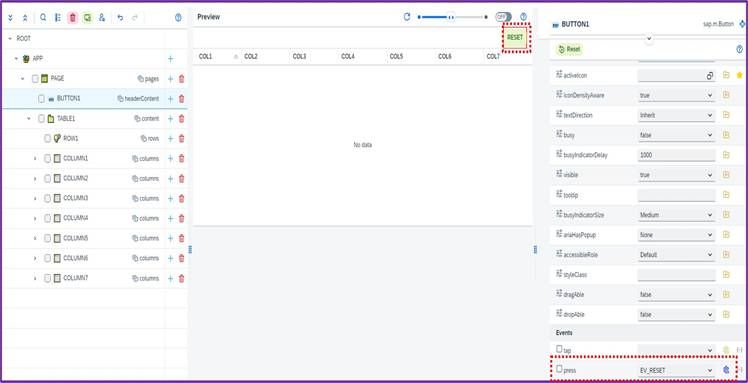Open help icon in the tree toolbar

tap(178, 18)
